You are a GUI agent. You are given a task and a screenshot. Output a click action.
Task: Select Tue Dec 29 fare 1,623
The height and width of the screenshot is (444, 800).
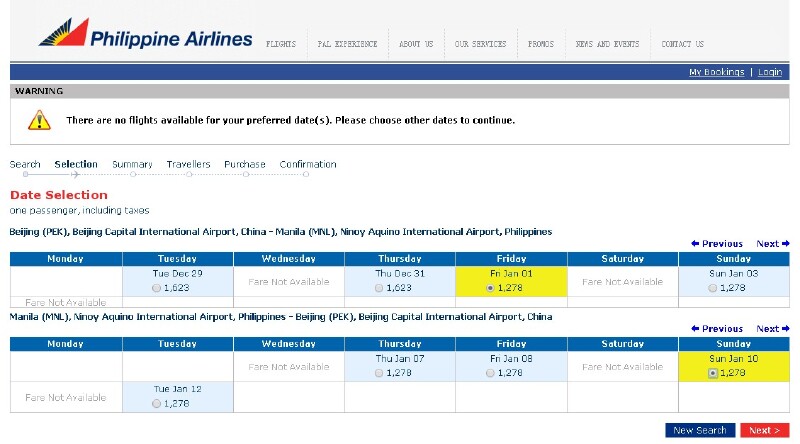157,288
